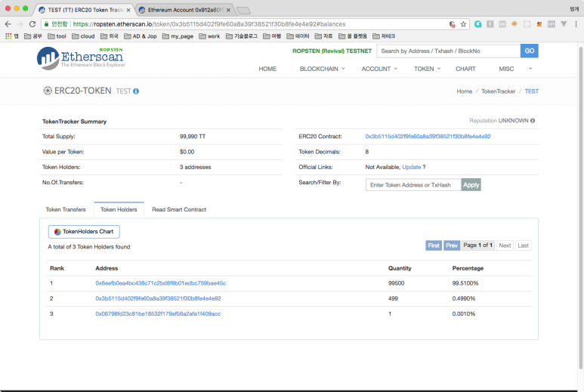
Task: Click the Quantity value 99500
Action: click(x=397, y=283)
